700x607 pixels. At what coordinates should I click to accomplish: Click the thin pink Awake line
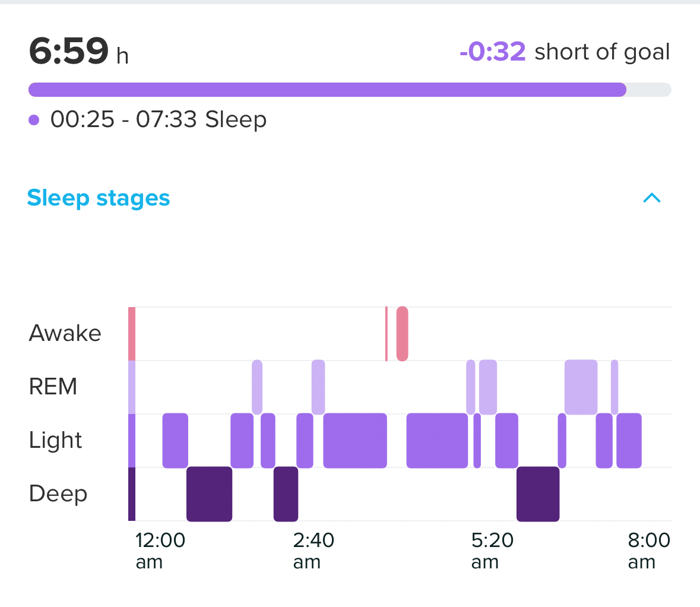pyautogui.click(x=387, y=334)
